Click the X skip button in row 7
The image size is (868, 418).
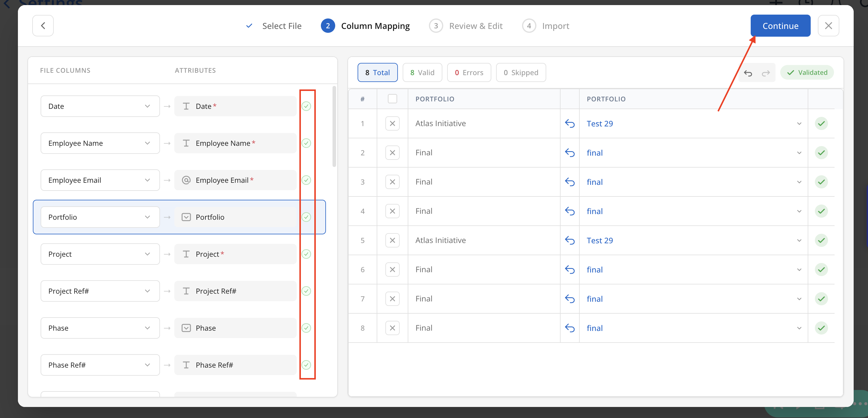[x=392, y=299]
